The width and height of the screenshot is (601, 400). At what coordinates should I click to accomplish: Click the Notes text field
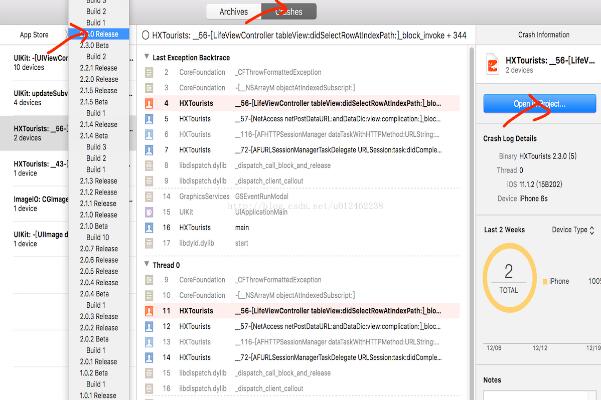[x=539, y=395]
